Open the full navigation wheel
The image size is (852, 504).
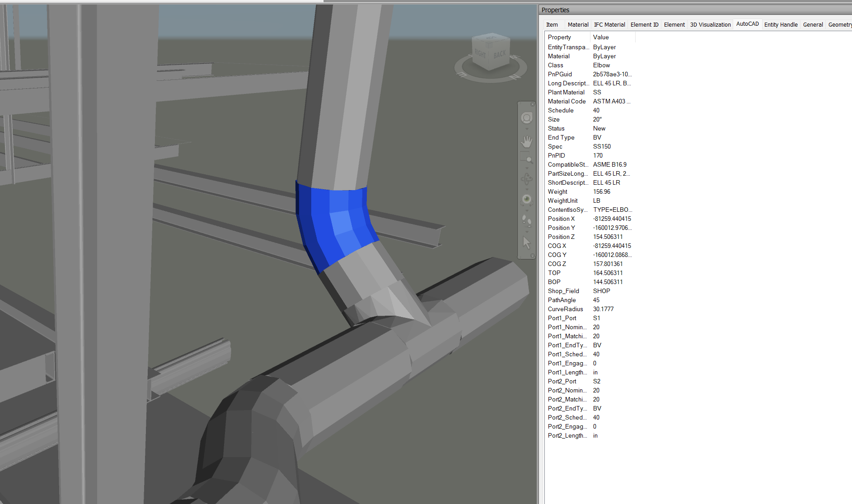tap(526, 117)
